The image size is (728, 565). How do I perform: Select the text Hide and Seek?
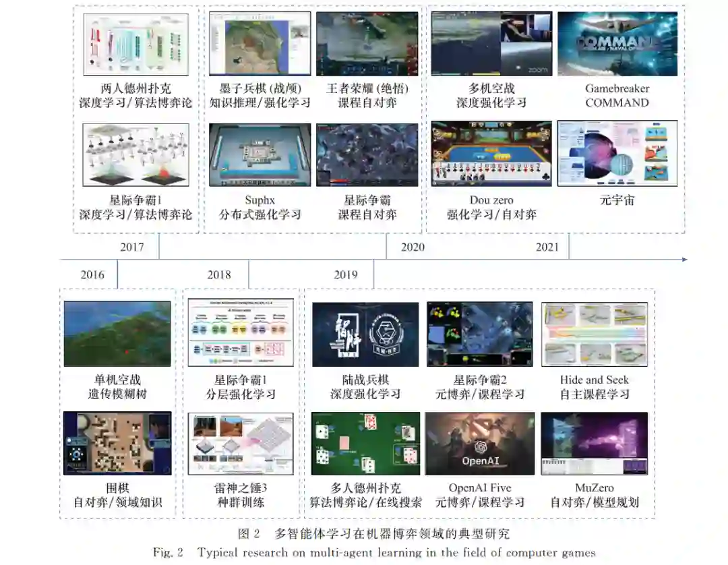point(595,380)
